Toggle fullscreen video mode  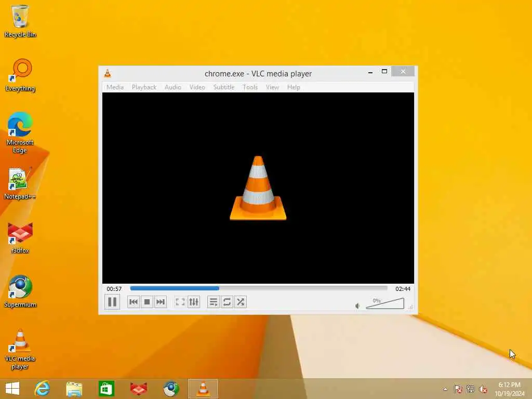click(180, 302)
